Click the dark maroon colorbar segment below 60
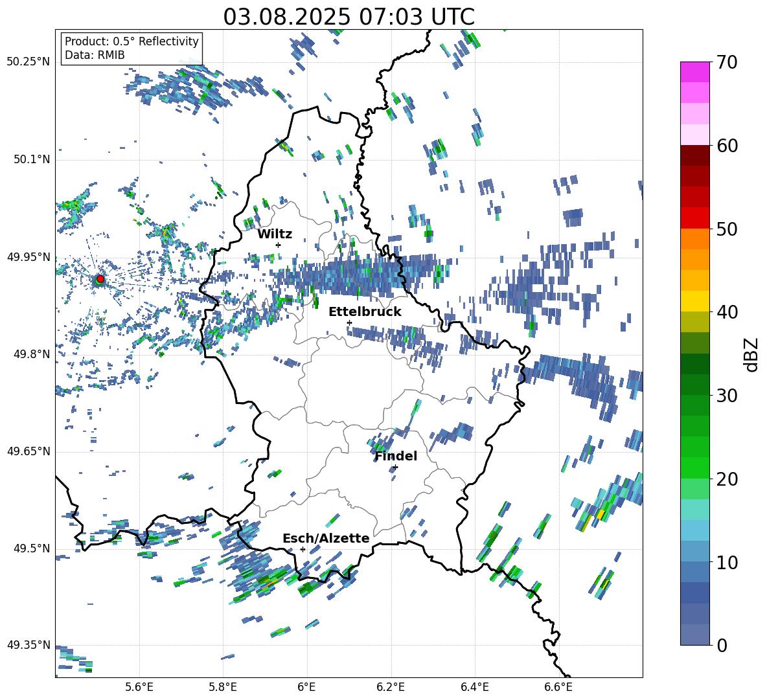The height and width of the screenshot is (700, 767). pyautogui.click(x=694, y=155)
